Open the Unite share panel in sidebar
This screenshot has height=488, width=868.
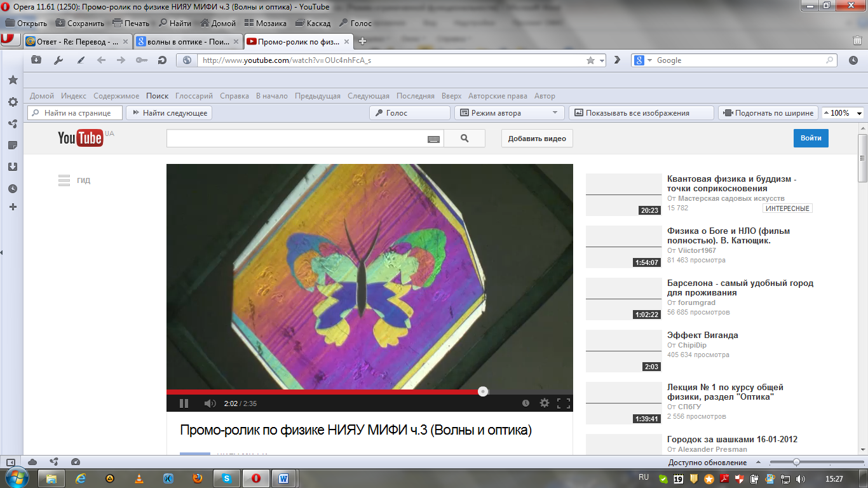[x=12, y=123]
